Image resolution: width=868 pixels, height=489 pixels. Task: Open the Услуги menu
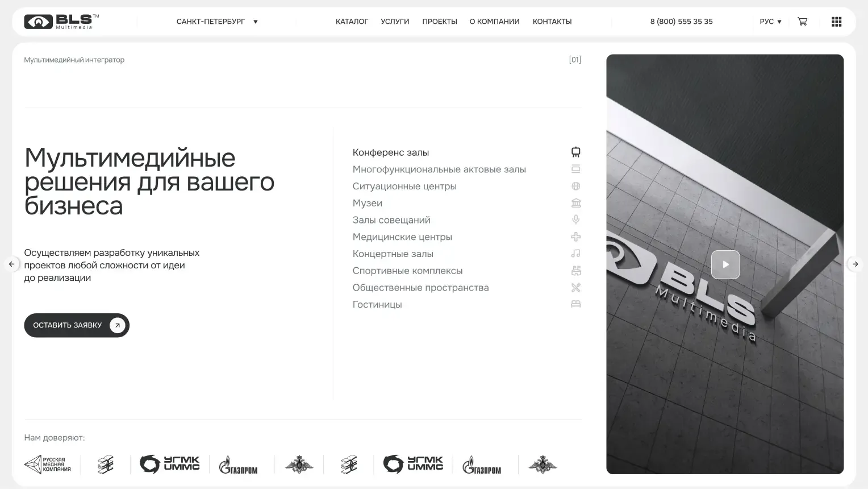(395, 22)
